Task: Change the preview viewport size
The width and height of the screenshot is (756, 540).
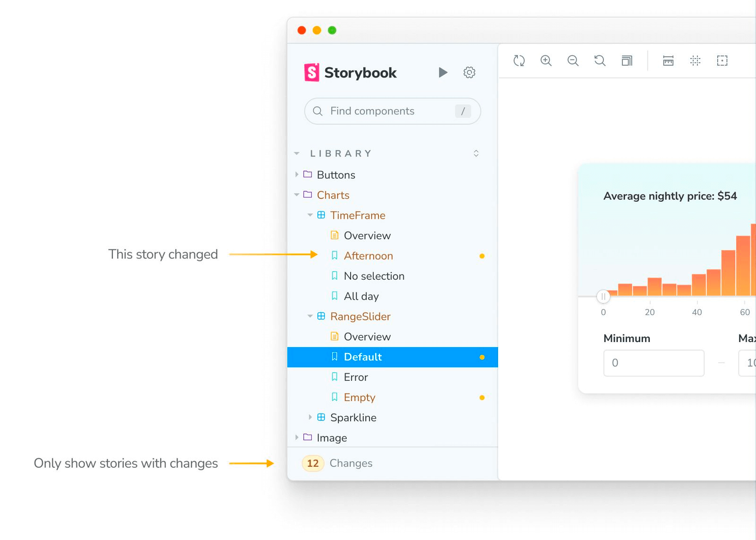Action: (x=627, y=60)
